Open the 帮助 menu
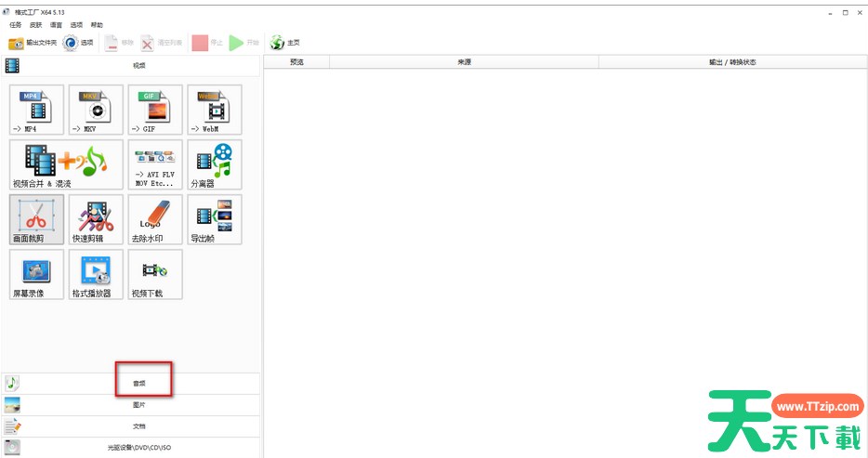Viewport: 868px width, 458px height. pyautogui.click(x=97, y=25)
